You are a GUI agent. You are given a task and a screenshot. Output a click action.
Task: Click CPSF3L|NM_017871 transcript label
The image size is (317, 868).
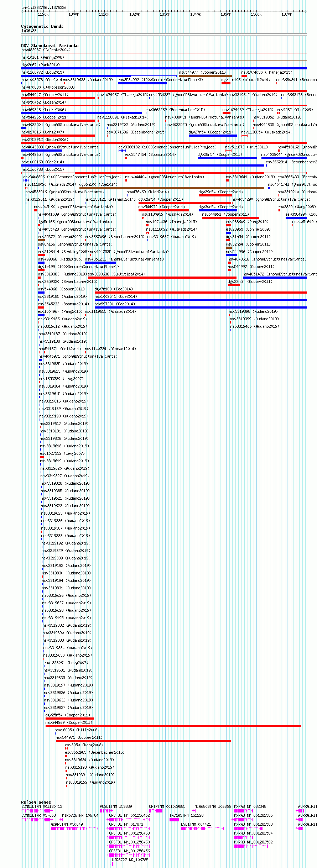coord(126,825)
